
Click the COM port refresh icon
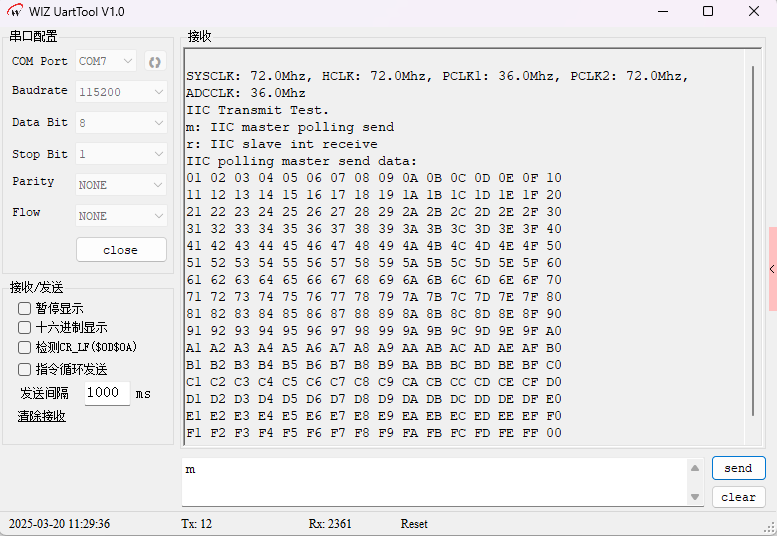[155, 62]
